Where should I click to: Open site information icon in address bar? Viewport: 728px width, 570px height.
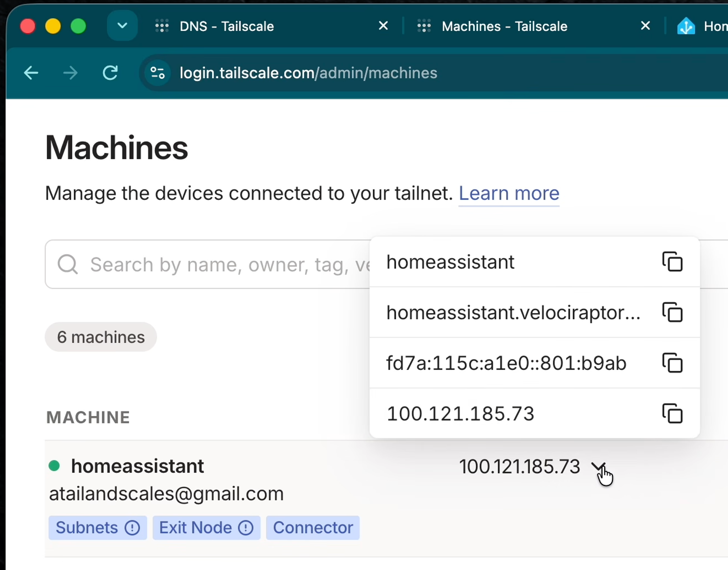pyautogui.click(x=157, y=73)
